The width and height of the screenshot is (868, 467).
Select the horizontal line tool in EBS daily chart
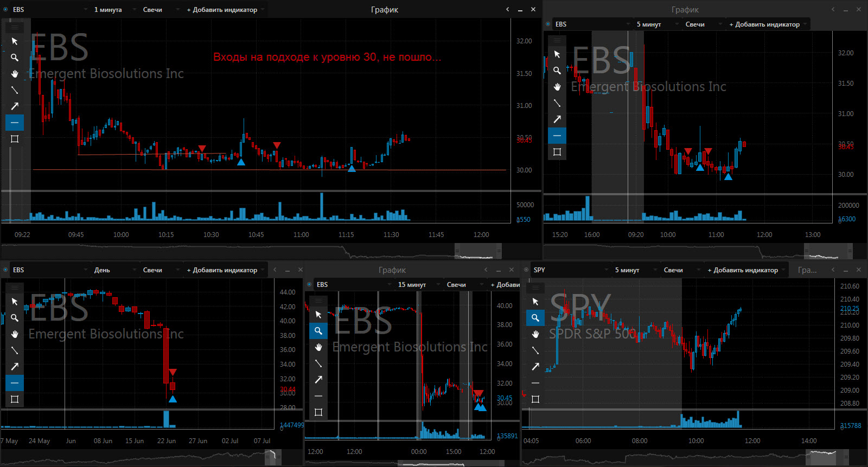(x=15, y=383)
